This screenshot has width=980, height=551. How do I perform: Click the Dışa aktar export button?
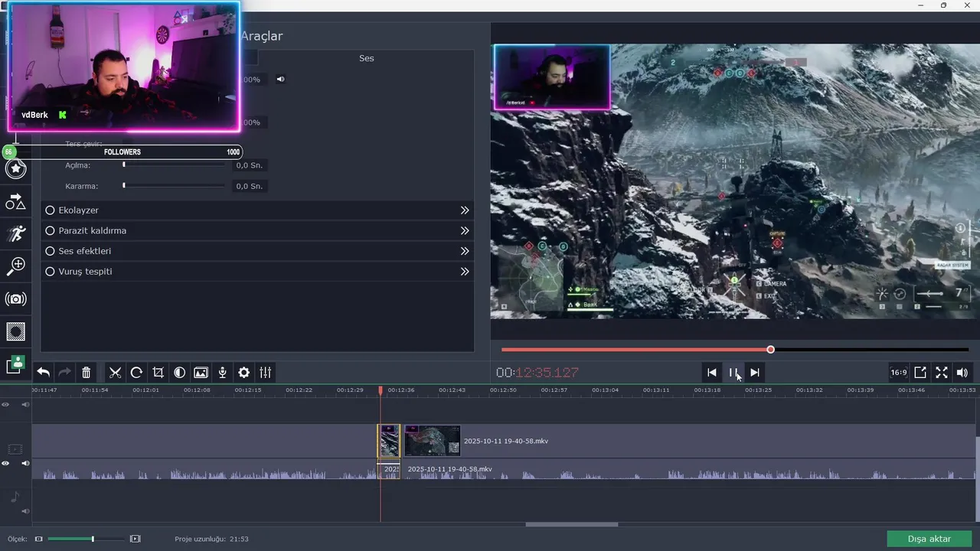[929, 539]
